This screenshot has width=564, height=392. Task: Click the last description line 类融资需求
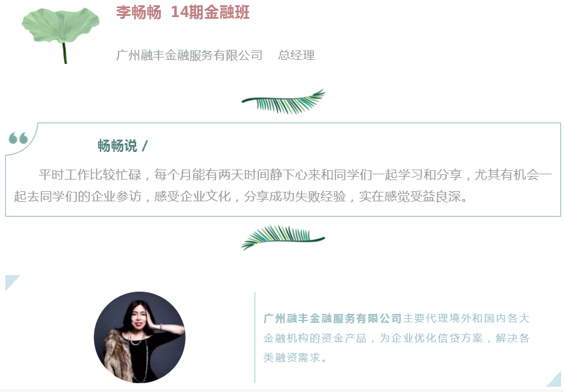(295, 357)
